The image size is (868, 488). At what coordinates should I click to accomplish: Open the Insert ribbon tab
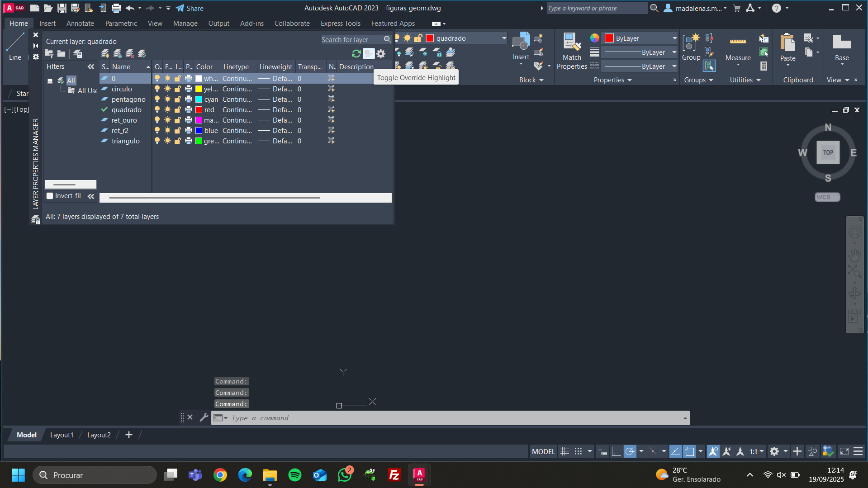pyautogui.click(x=47, y=24)
